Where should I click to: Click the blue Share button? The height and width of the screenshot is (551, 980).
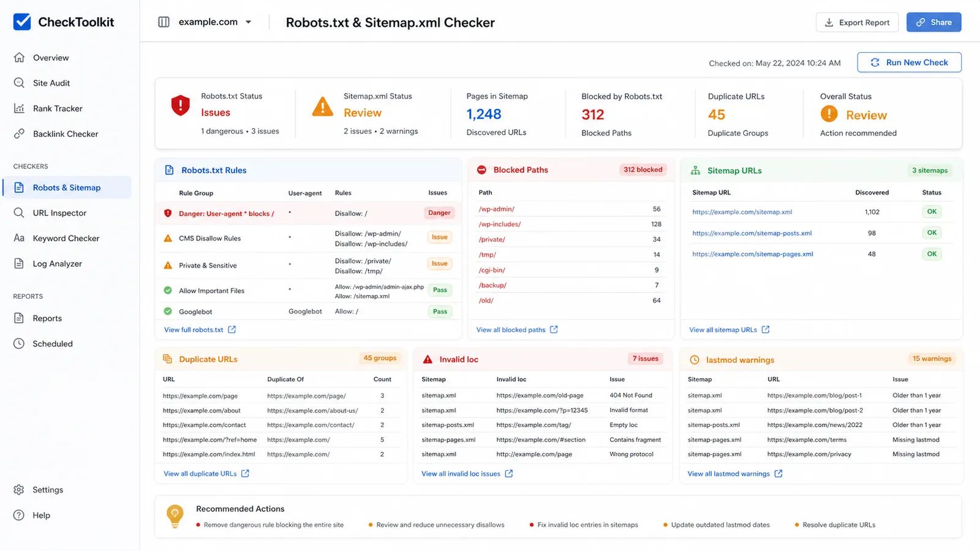tap(933, 22)
